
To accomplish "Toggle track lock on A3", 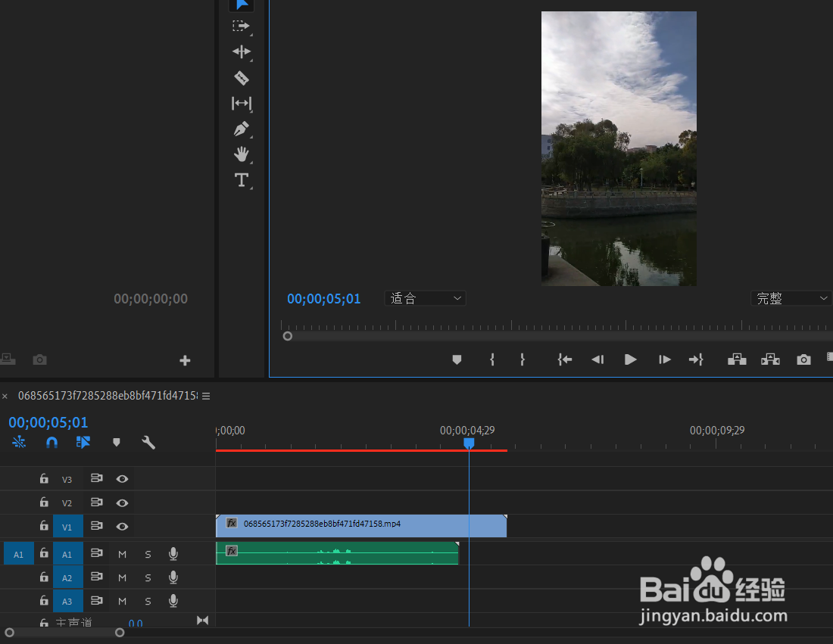I will coord(44,600).
